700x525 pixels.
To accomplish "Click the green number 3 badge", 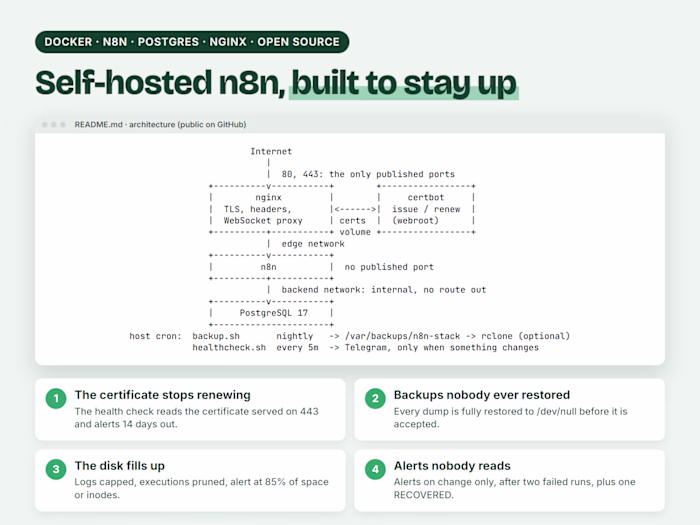I will [56, 469].
